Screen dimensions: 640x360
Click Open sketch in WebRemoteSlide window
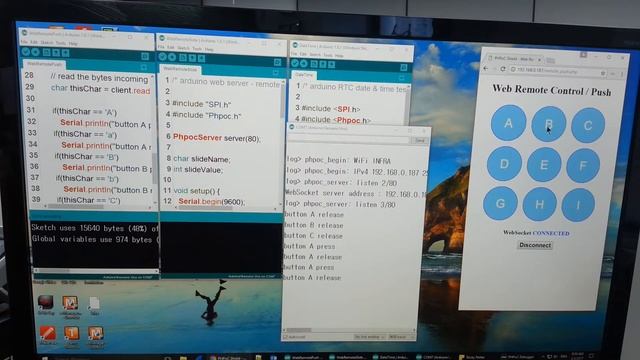(192, 58)
